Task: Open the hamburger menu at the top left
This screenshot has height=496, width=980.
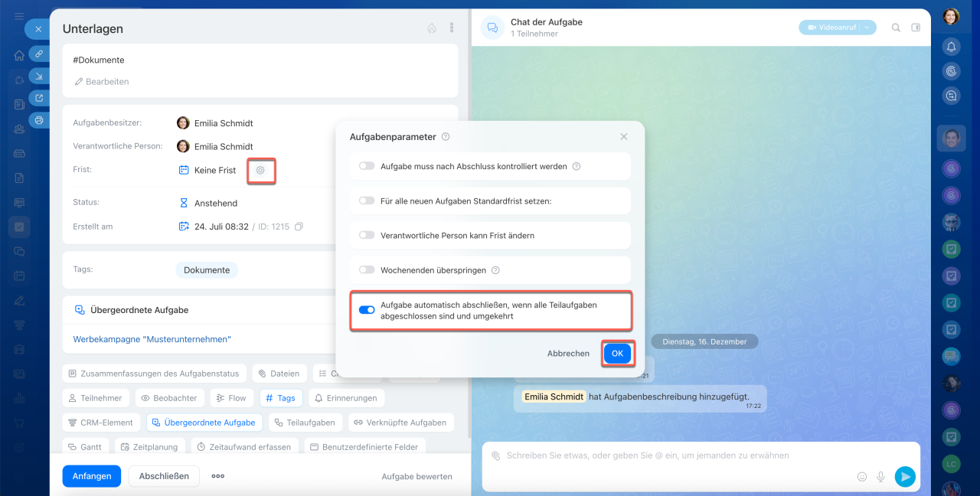Action: point(19,16)
